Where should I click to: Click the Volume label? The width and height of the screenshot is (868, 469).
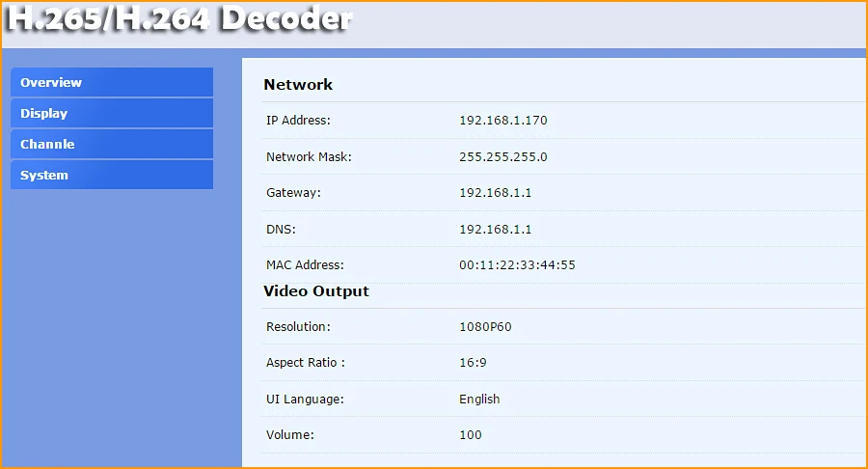(289, 435)
